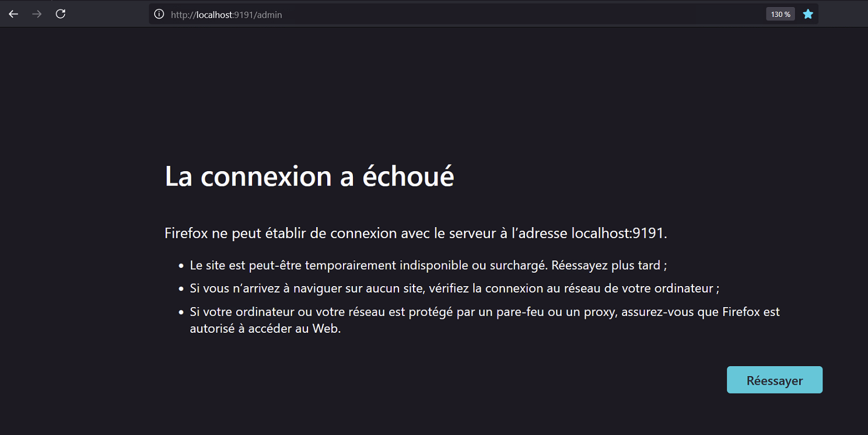Click 'Le site est peut-être temporairement' text
This screenshot has width=868, height=435.
click(x=293, y=265)
